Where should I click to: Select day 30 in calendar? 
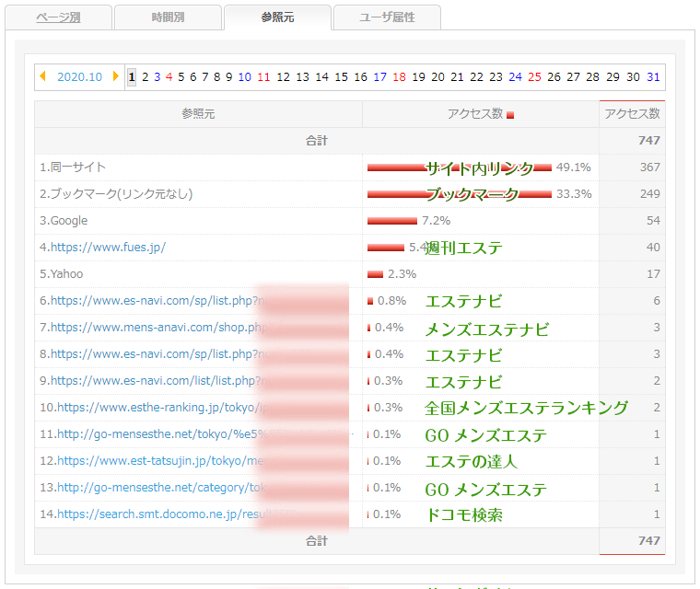[633, 76]
